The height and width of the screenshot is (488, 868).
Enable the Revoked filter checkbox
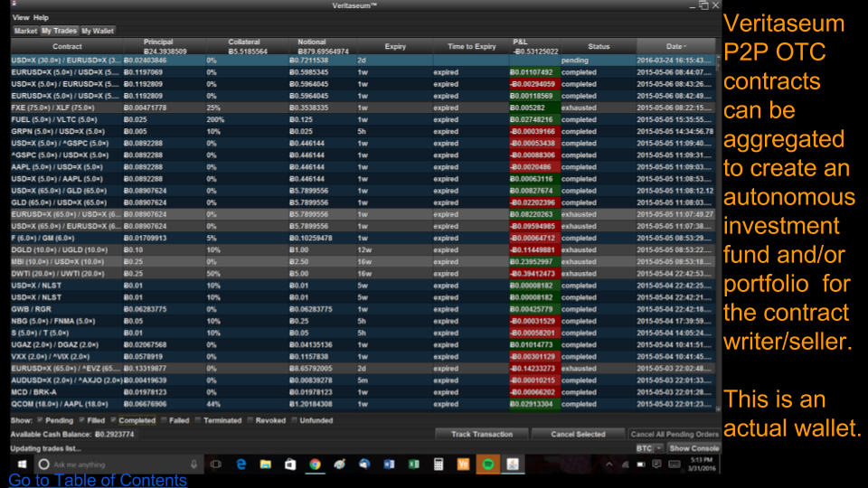coord(250,420)
